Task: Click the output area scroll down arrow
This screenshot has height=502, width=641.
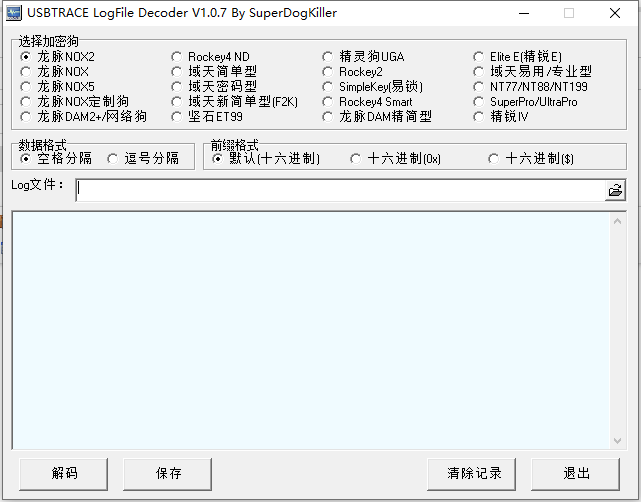Action: click(x=617, y=441)
